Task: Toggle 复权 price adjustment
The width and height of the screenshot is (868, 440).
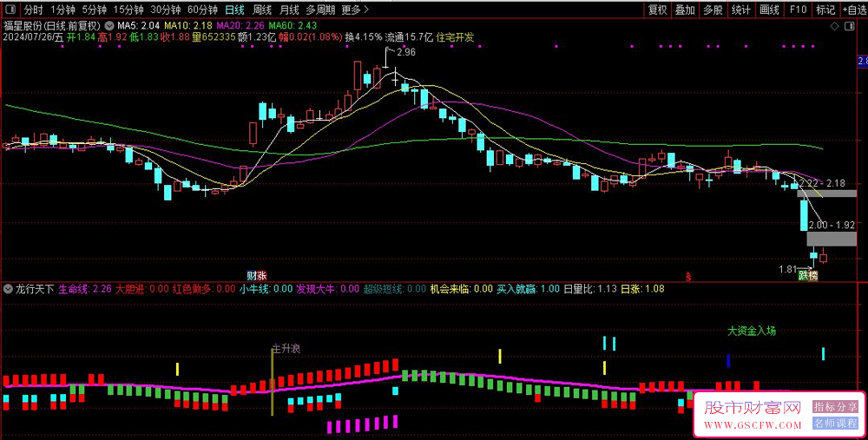Action: [x=658, y=10]
